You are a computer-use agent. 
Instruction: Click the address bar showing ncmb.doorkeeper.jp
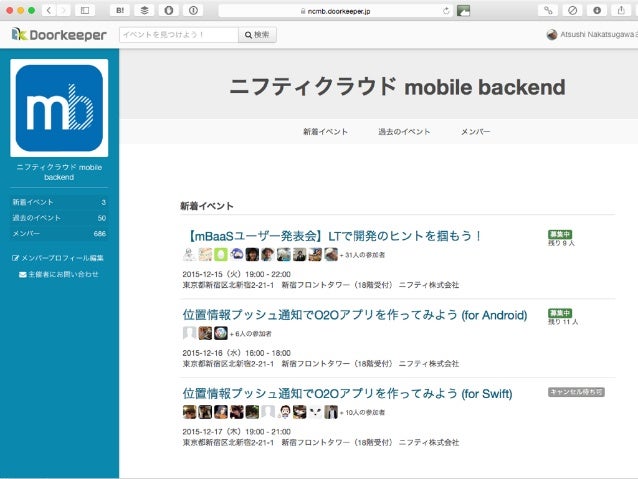click(335, 11)
